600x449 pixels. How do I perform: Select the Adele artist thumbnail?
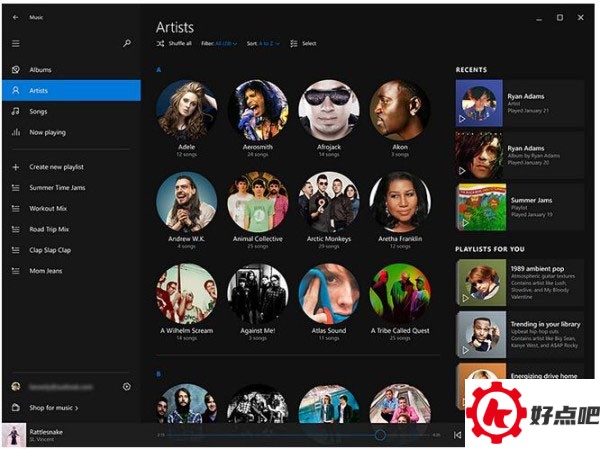186,110
